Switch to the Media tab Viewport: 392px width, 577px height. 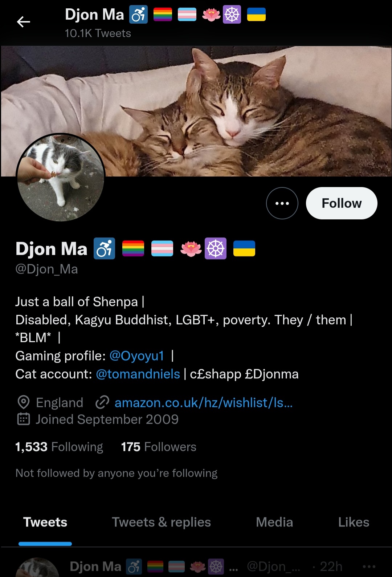tap(274, 523)
